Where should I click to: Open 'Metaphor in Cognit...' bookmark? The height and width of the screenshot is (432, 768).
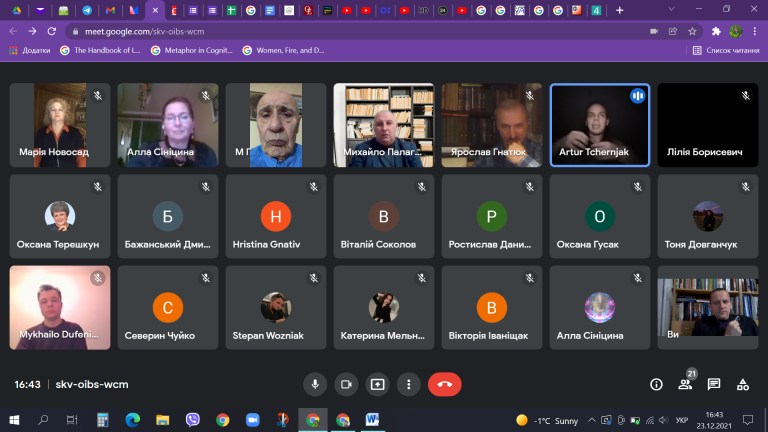point(192,50)
